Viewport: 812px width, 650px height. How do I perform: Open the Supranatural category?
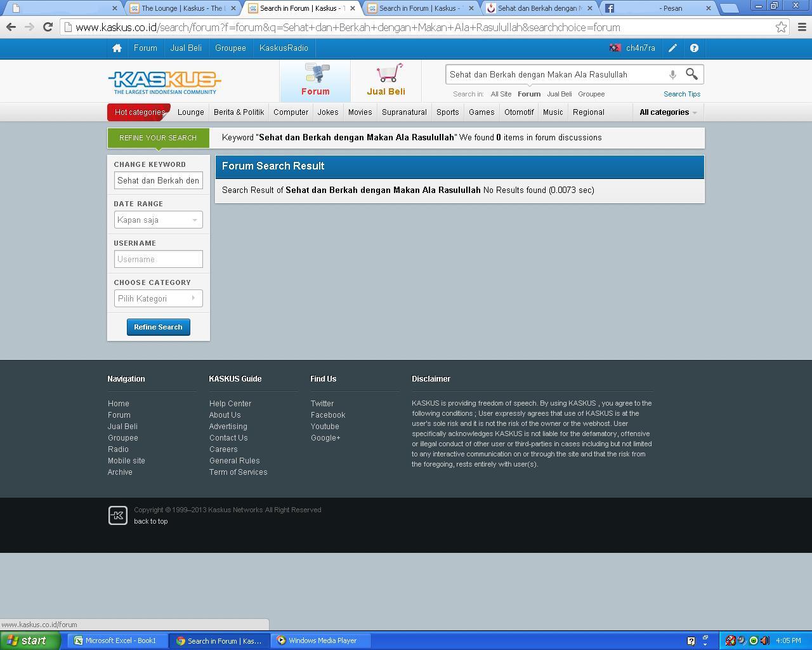pyautogui.click(x=404, y=112)
